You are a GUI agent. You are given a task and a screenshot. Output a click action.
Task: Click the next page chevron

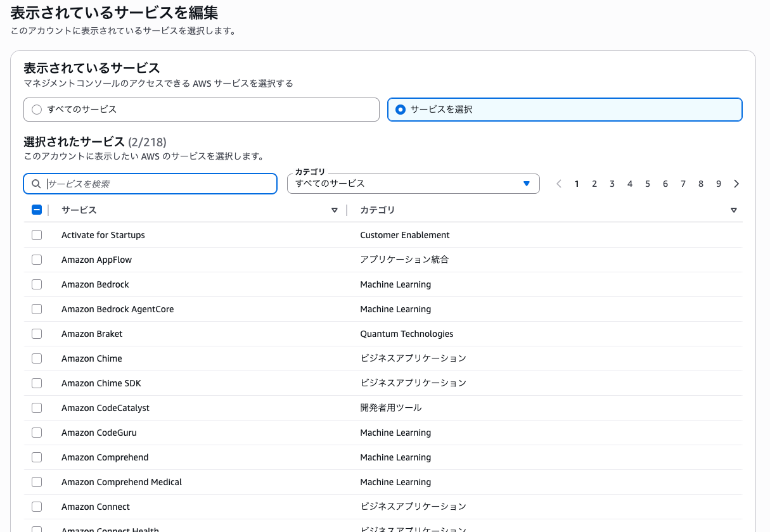[736, 184]
